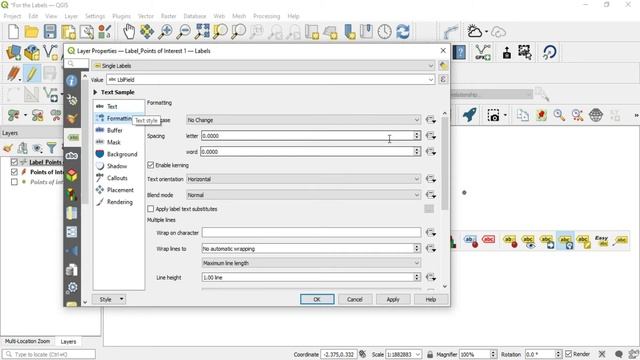Toggle the Enable kerning checkbox

pos(151,165)
